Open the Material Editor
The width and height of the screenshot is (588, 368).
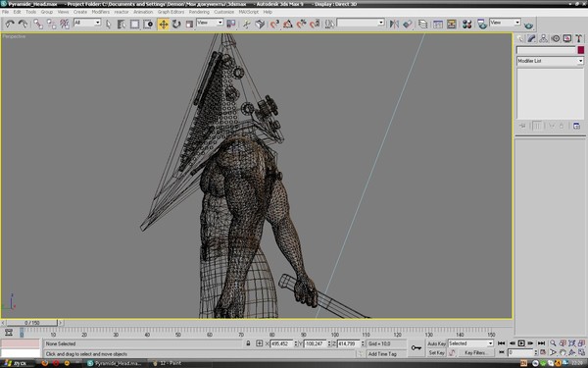coord(466,24)
